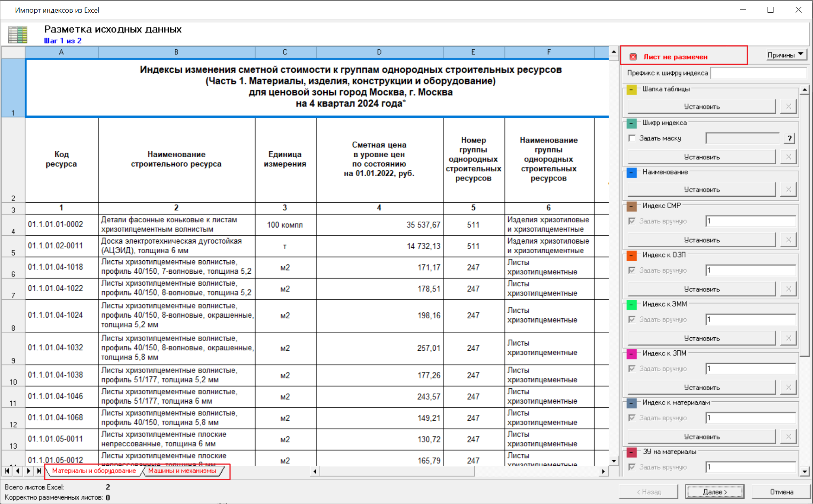
Task: Select column B header
Action: click(x=177, y=52)
